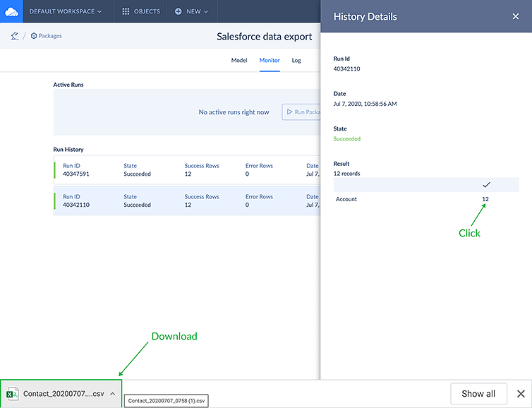Screen dimensions: 532x408
Task: Switch to the Model tab
Action: (239, 60)
